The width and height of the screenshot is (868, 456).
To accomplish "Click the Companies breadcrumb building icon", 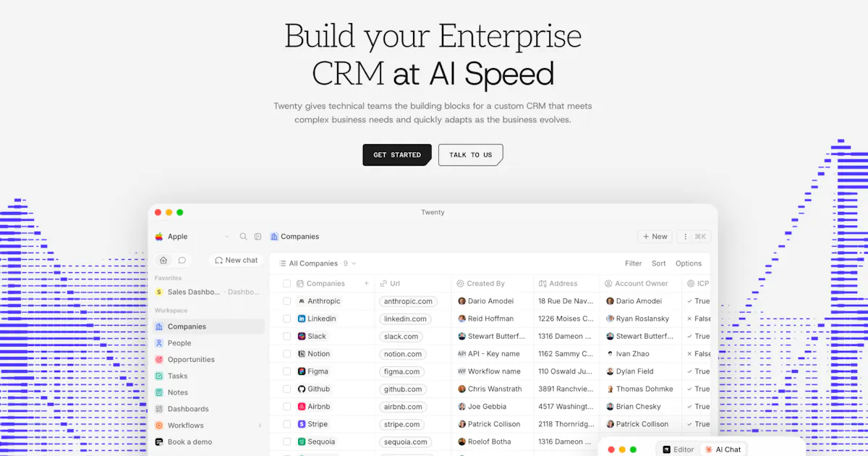I will [x=274, y=237].
